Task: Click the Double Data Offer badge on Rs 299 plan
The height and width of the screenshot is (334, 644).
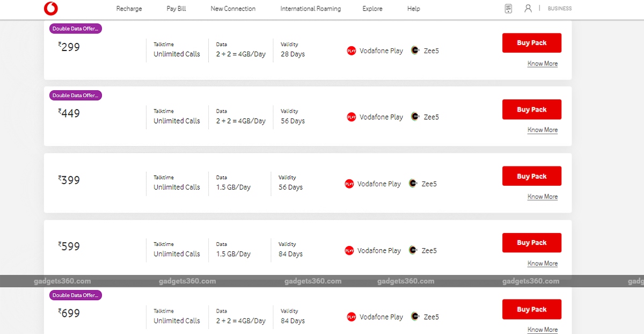Action: point(75,28)
